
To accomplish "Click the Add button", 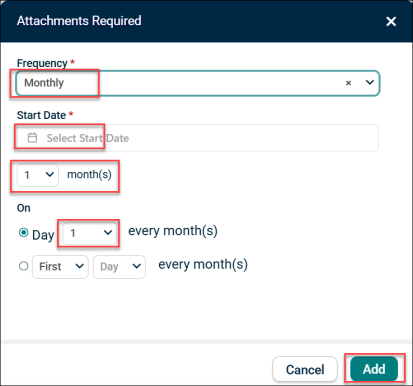I will [374, 369].
